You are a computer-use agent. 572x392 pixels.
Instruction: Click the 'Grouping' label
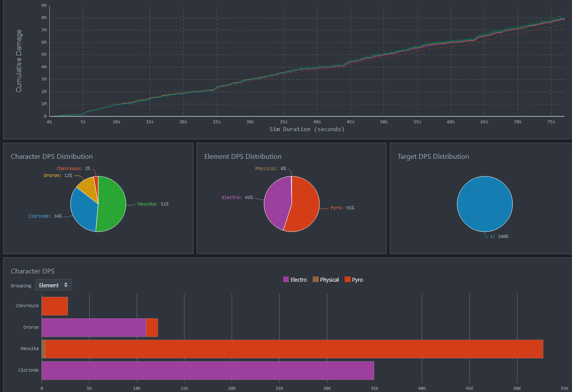pos(21,286)
